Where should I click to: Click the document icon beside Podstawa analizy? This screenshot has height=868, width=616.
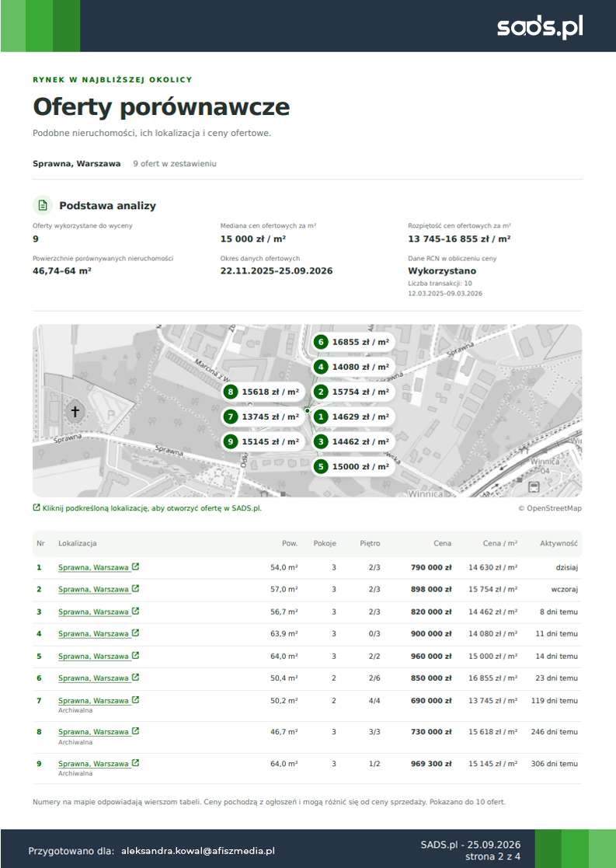(43, 205)
